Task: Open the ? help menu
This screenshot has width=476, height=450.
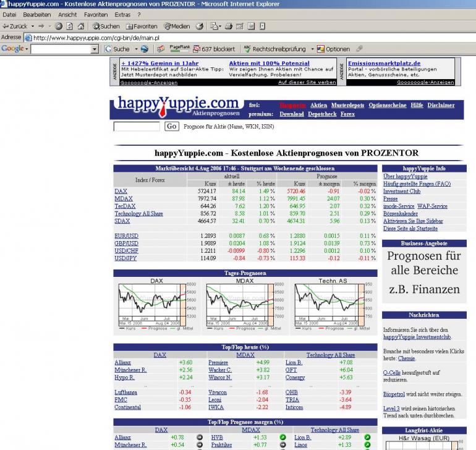Action: tap(139, 15)
